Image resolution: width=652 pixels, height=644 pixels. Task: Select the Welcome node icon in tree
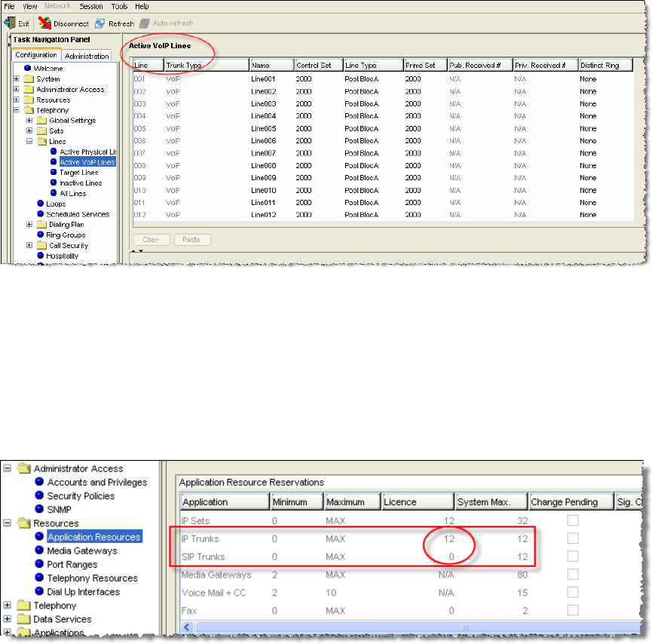point(29,69)
